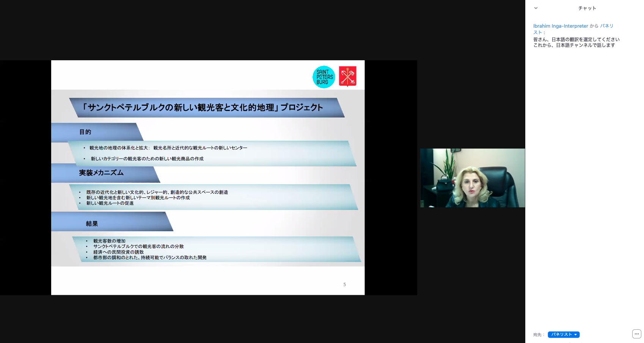Click the 結果 section header
This screenshot has height=343, width=644.
92,224
